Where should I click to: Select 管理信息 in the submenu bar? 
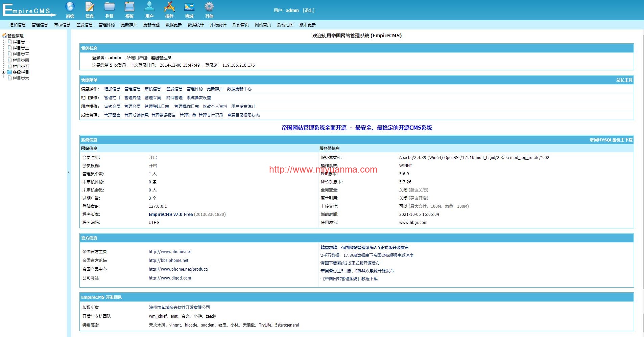click(40, 25)
